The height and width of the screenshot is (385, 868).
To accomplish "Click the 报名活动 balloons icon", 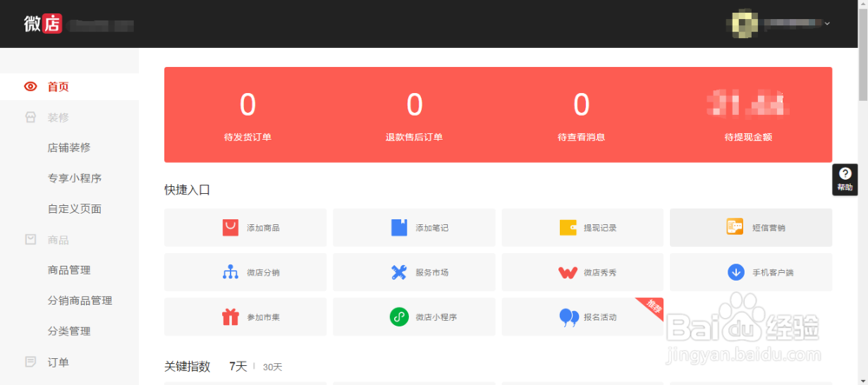I will click(x=568, y=317).
